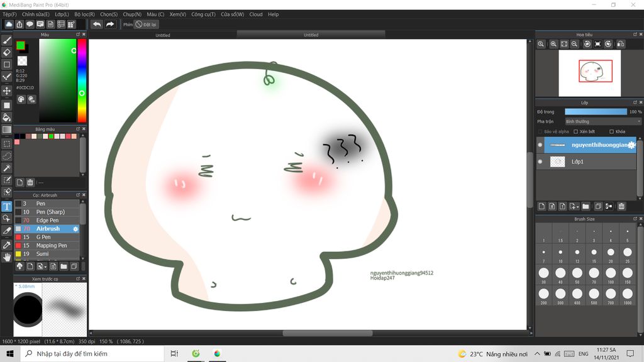Open the Cloud icon in toolbar
Viewport: 644px width, 362px height.
9,25
